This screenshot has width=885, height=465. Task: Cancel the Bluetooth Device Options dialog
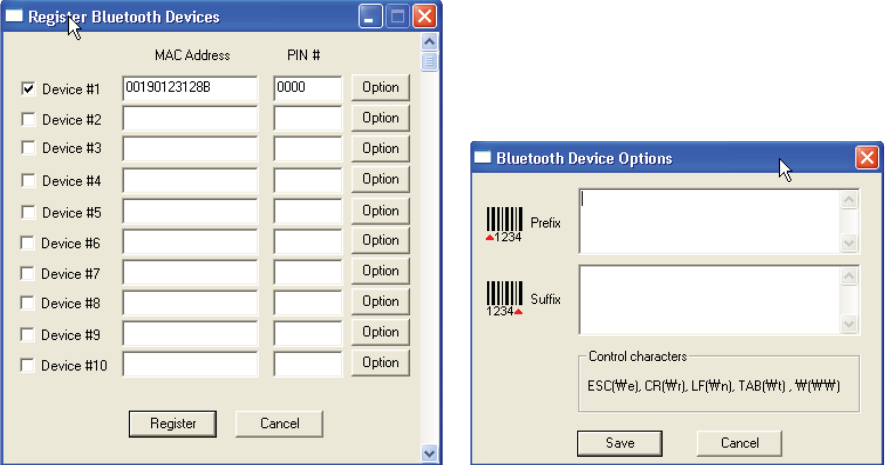tap(739, 444)
